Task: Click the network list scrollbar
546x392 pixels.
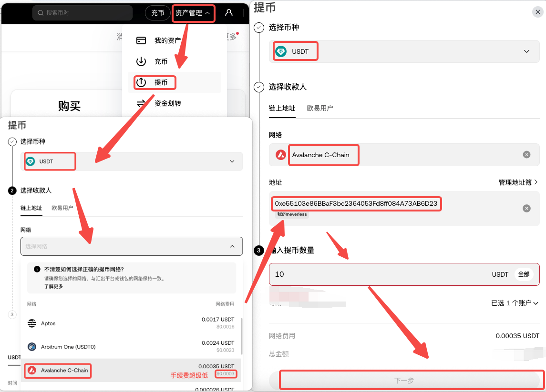Action: pyautogui.click(x=241, y=336)
